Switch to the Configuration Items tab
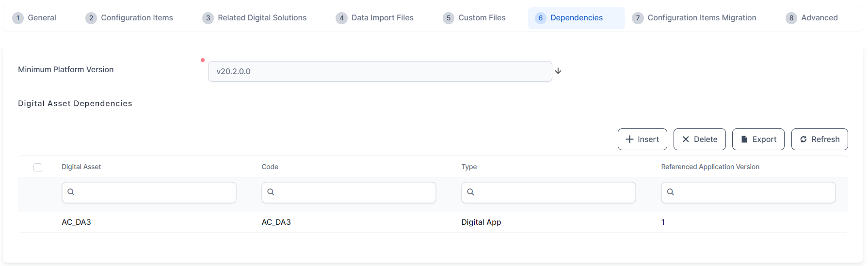 tap(137, 18)
